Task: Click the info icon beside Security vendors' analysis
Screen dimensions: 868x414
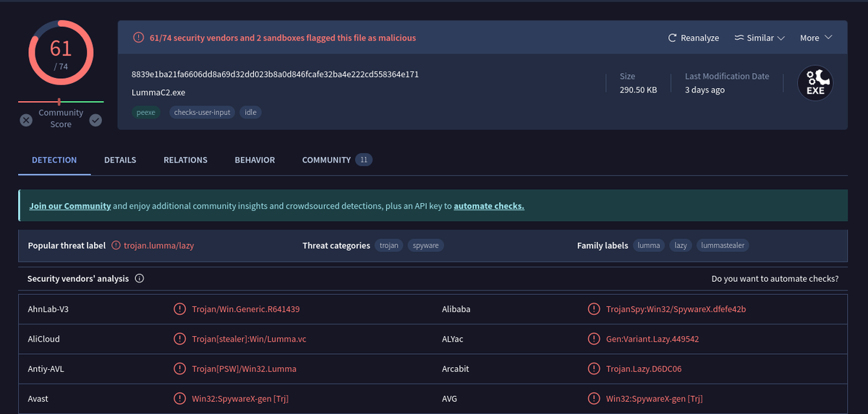Action: point(140,278)
